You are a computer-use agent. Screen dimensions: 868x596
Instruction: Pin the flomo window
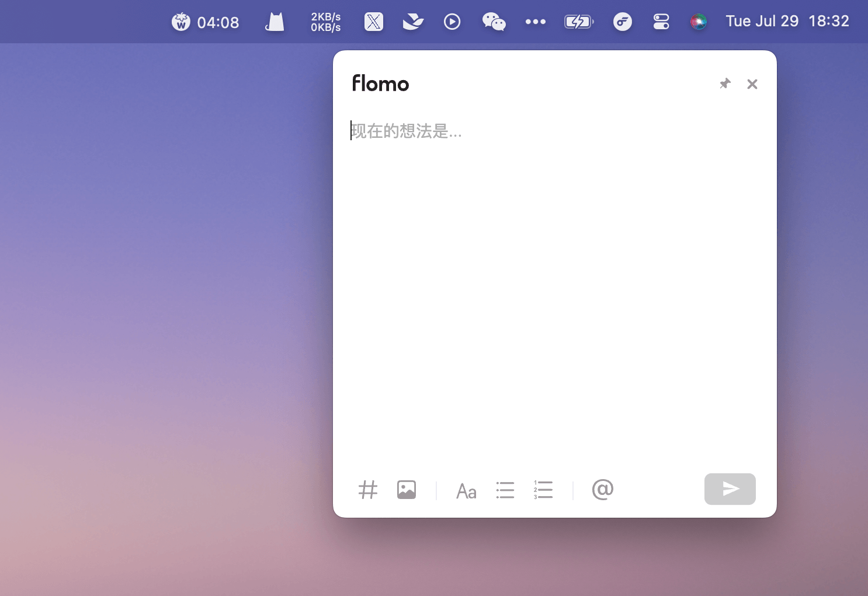[725, 84]
